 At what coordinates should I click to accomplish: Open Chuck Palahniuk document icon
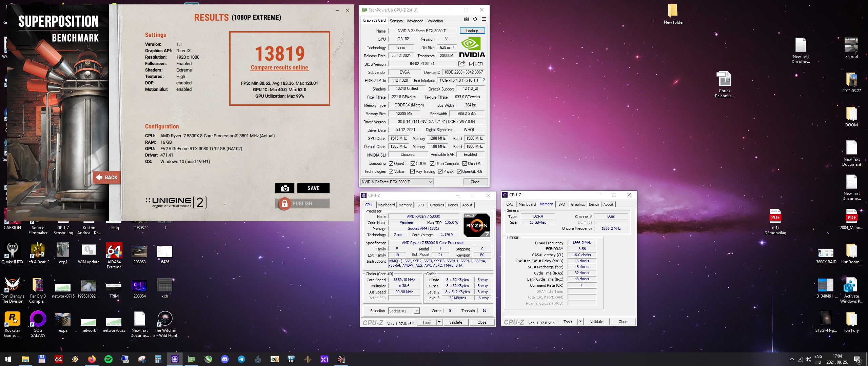[724, 85]
